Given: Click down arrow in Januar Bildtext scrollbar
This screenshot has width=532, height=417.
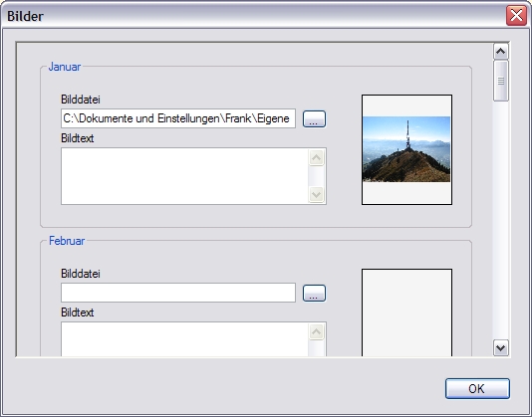Looking at the screenshot, I should [317, 195].
